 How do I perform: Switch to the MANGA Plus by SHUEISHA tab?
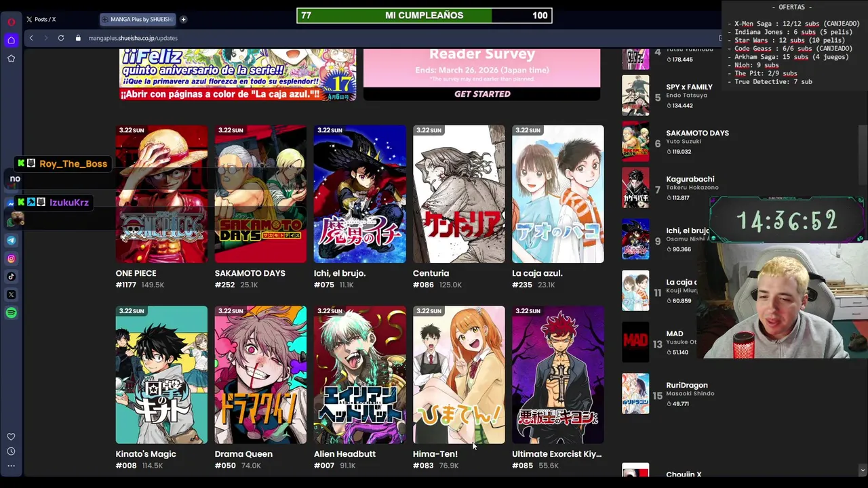138,20
